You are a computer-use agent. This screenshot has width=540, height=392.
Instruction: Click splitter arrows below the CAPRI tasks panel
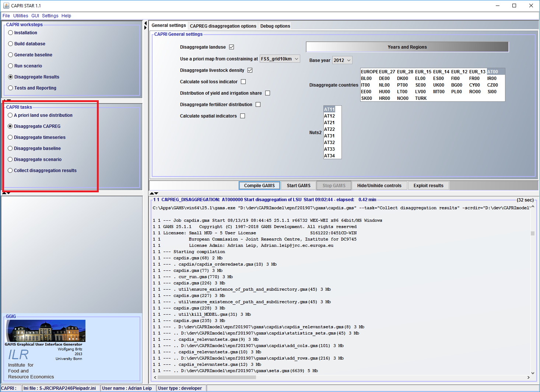[x=6, y=193]
